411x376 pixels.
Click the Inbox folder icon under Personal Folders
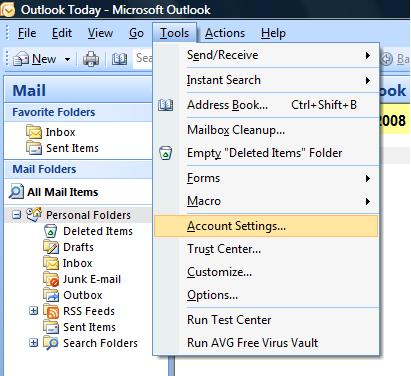point(51,263)
